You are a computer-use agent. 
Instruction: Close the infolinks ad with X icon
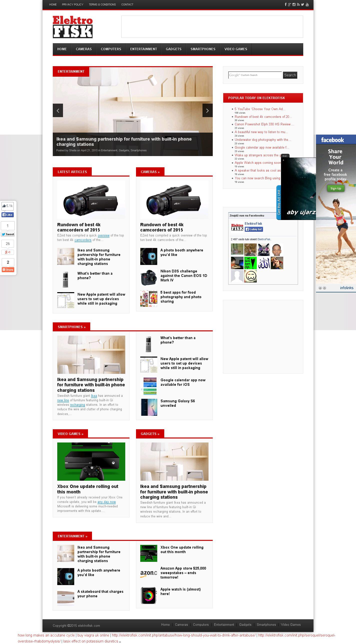click(320, 288)
